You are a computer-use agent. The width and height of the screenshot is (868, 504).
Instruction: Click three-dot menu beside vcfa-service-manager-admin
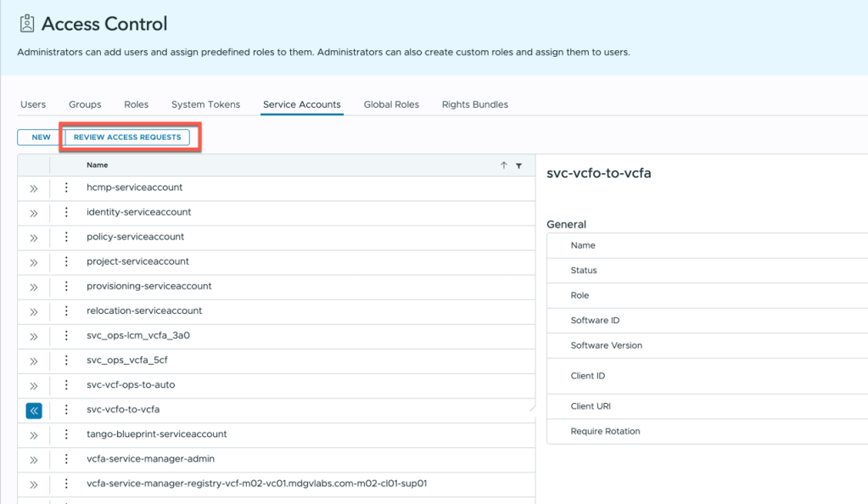[x=66, y=459]
